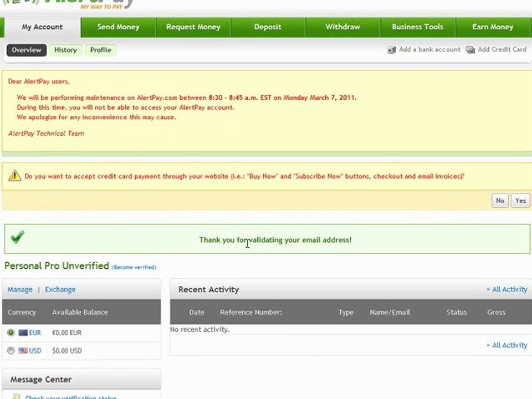Viewport: 532px width, 399px height.
Task: Click the '€0.00 EUR' balance value
Action: (67, 333)
